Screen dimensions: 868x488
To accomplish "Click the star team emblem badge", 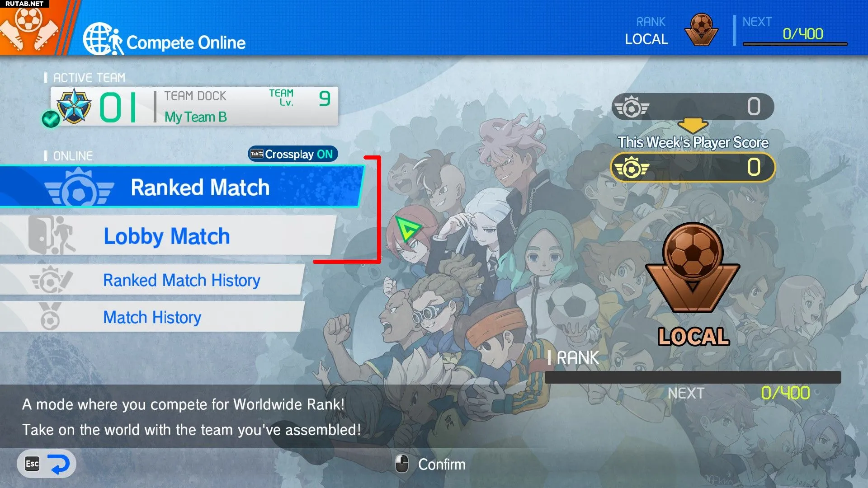I will pyautogui.click(x=74, y=106).
